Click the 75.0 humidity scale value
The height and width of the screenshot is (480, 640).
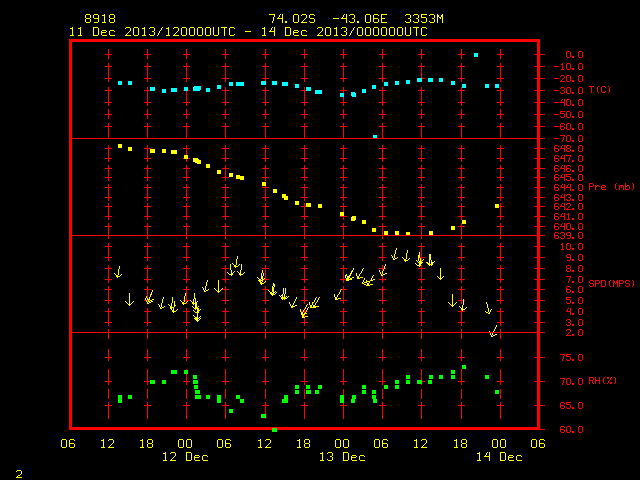[x=571, y=358]
